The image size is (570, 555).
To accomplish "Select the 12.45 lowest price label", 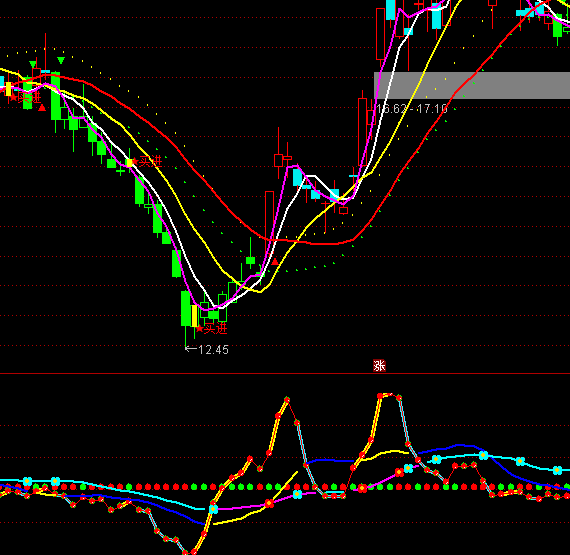I will [213, 350].
